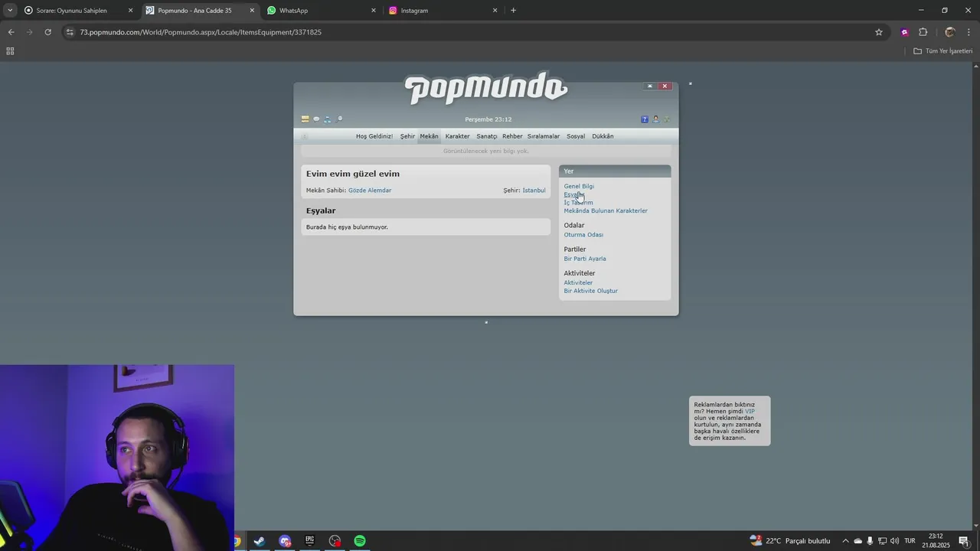The height and width of the screenshot is (551, 980).
Task: Reload the current page
Action: tap(47, 32)
